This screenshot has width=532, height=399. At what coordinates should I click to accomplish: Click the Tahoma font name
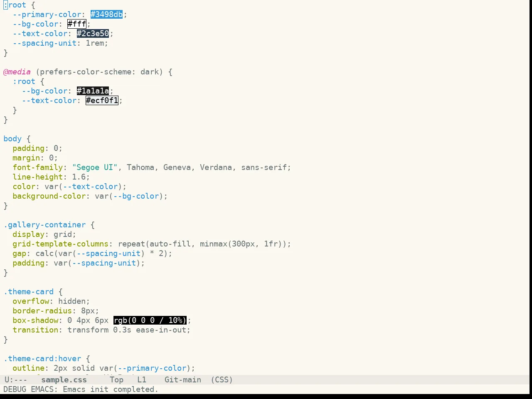[x=140, y=167]
